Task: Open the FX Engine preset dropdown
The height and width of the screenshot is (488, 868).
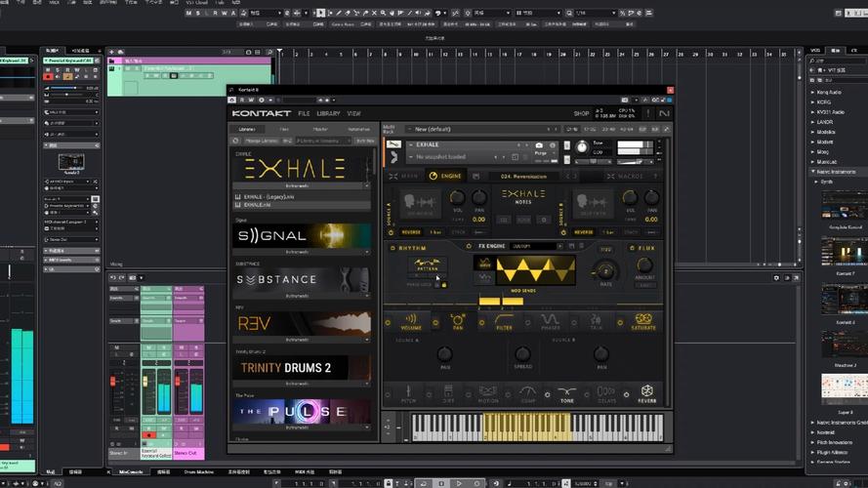Action: (x=536, y=246)
